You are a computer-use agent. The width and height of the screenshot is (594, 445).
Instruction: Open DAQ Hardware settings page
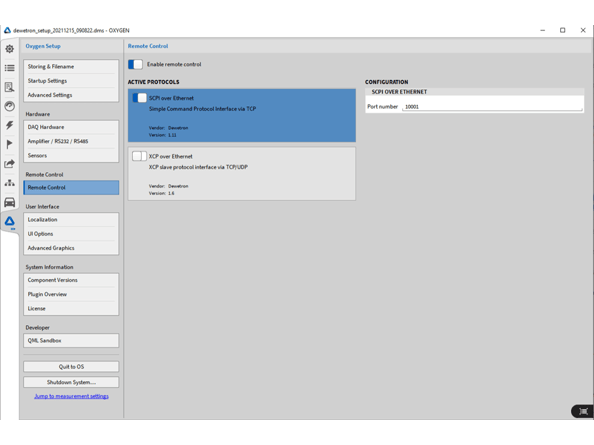pos(71,127)
